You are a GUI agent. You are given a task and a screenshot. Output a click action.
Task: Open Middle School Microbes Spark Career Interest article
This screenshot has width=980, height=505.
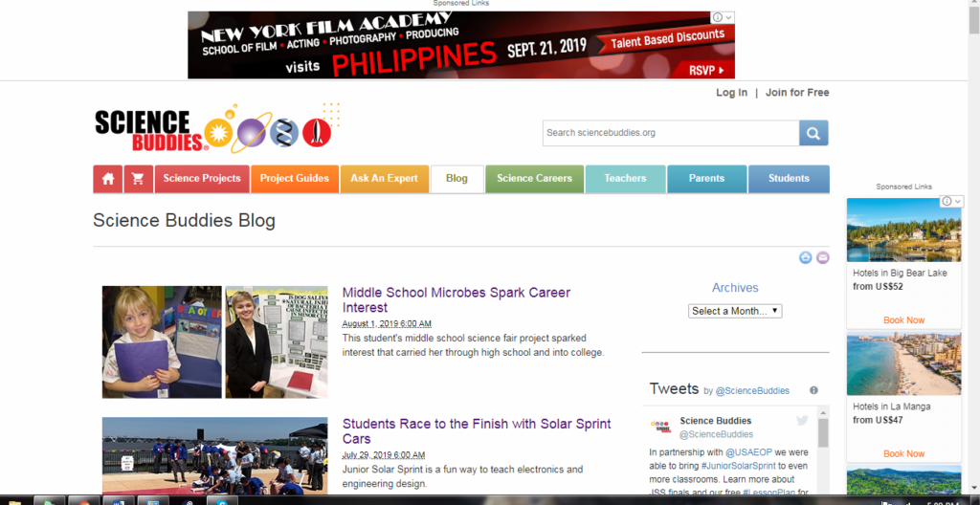457,300
